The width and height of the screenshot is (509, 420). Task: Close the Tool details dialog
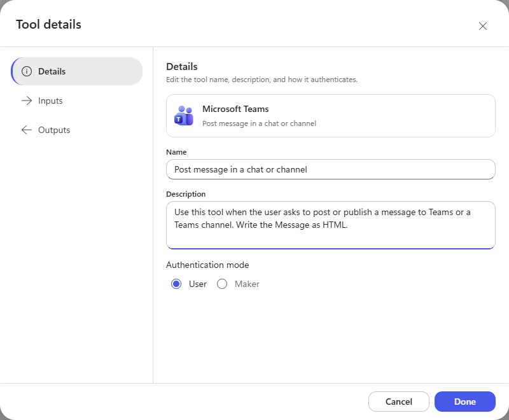(x=483, y=26)
